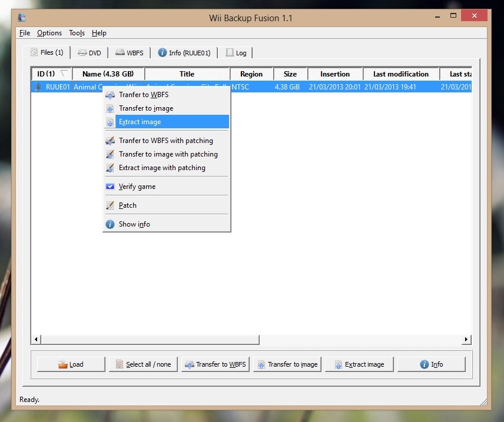This screenshot has width=504, height=422.
Task: Switch to the DVD tab
Action: (89, 53)
